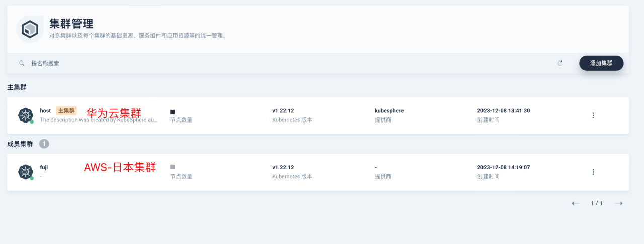The width and height of the screenshot is (644, 244).
Task: Click the fuji v1.22.12 Kubernetes version
Action: 283,167
